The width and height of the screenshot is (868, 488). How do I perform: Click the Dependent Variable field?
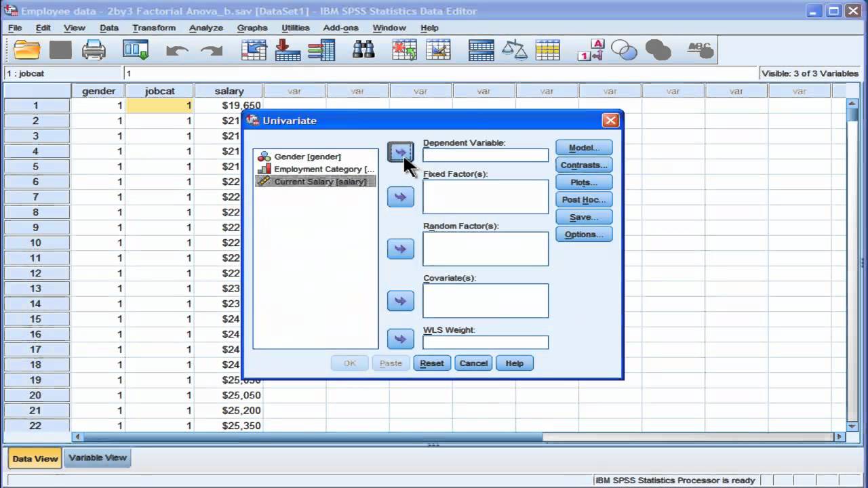[486, 155]
